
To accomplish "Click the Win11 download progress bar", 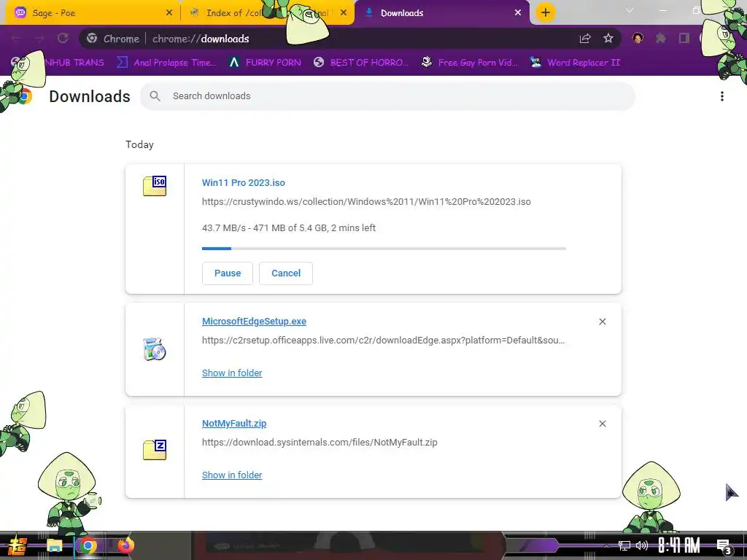I will tap(384, 249).
